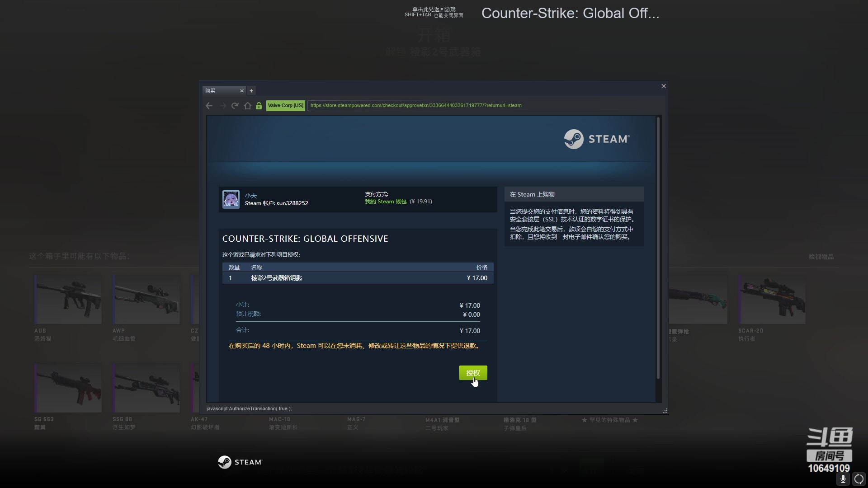Viewport: 868px width, 488px height.
Task: Close the overlay browser window
Action: tap(664, 86)
